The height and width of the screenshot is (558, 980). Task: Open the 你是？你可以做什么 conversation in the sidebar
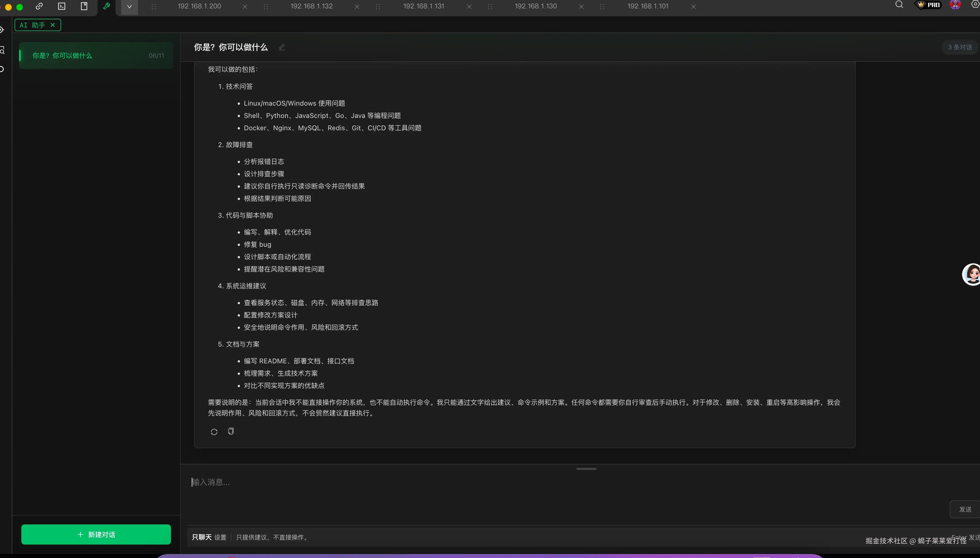pos(96,55)
